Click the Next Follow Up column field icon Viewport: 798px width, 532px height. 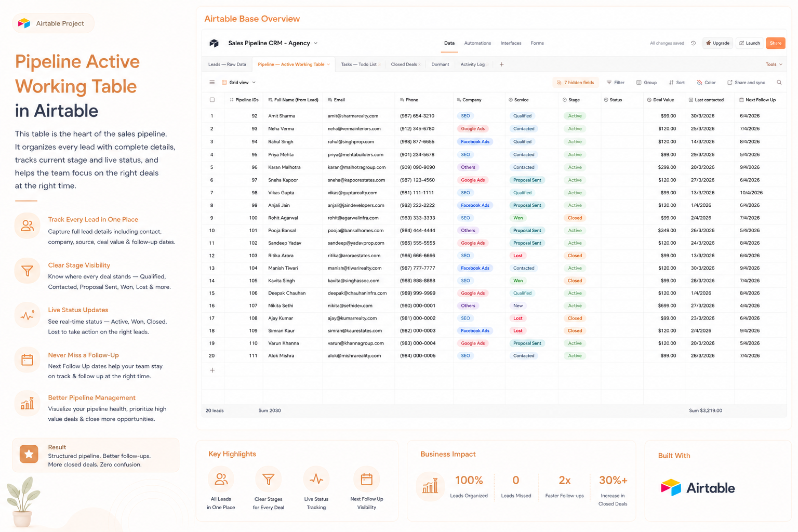coord(741,100)
